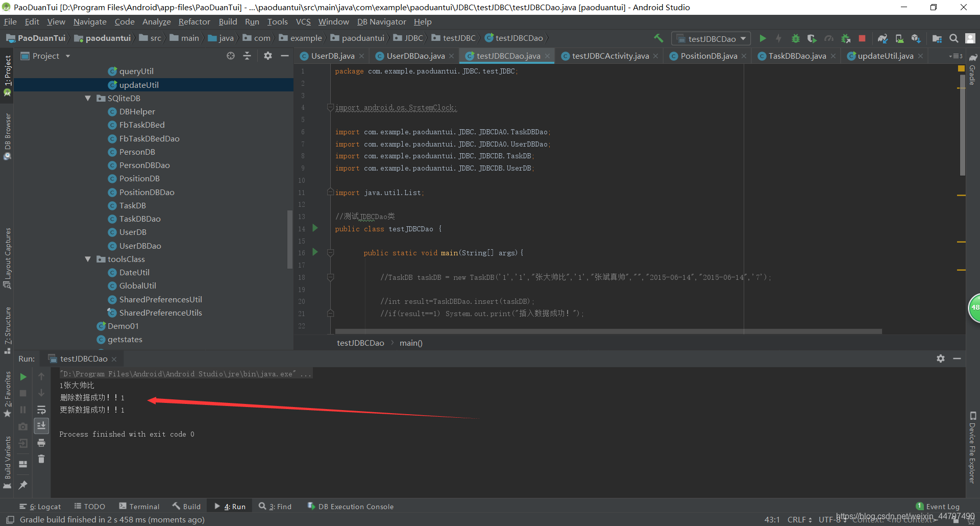
Task: Hide the Project panel
Action: pos(285,56)
